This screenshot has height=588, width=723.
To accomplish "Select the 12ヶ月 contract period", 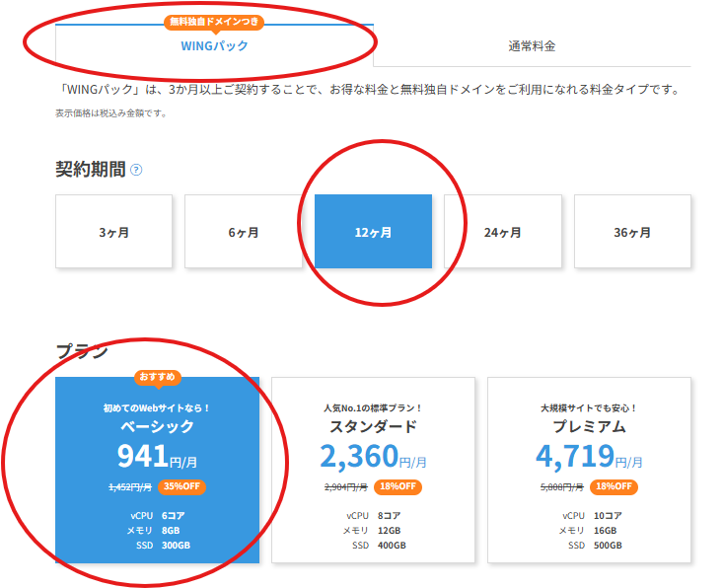I will [x=373, y=233].
